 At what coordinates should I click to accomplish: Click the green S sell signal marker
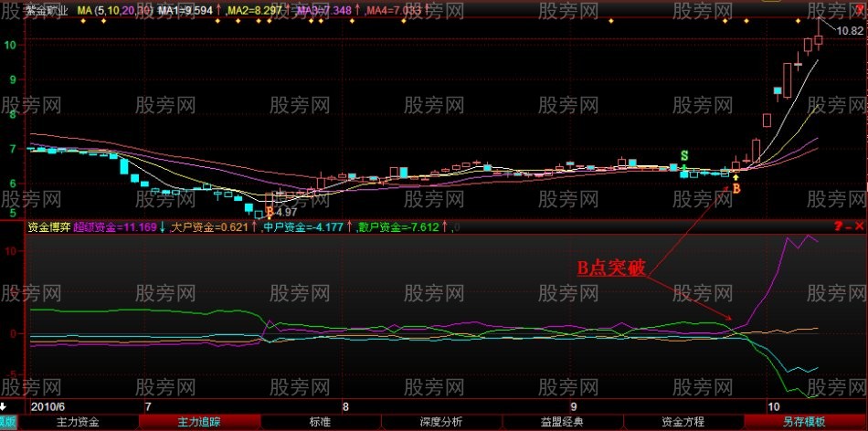[x=684, y=155]
